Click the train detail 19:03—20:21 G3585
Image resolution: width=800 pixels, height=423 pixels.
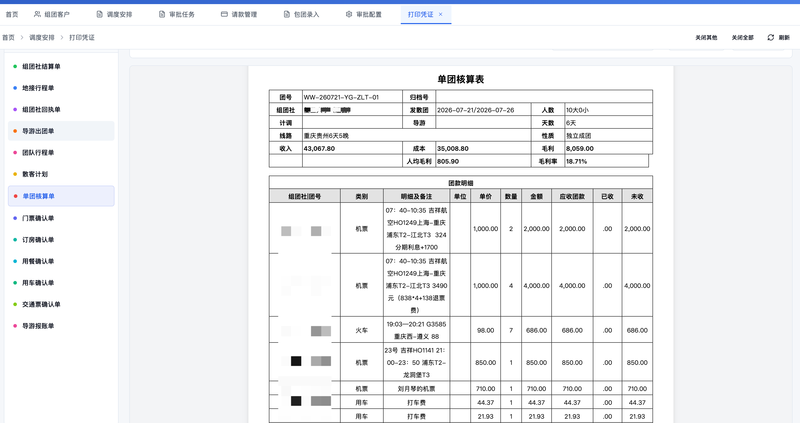[x=416, y=324]
